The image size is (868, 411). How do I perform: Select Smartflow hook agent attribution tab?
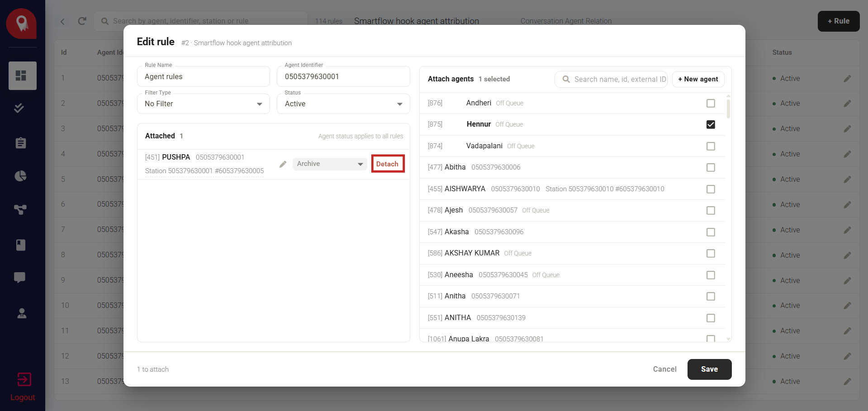pyautogui.click(x=416, y=21)
